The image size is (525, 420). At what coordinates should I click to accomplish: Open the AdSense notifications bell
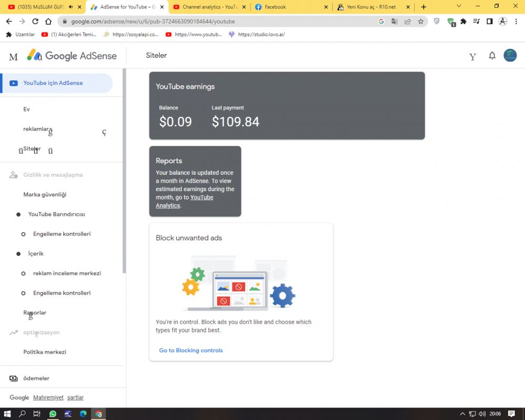coord(492,56)
